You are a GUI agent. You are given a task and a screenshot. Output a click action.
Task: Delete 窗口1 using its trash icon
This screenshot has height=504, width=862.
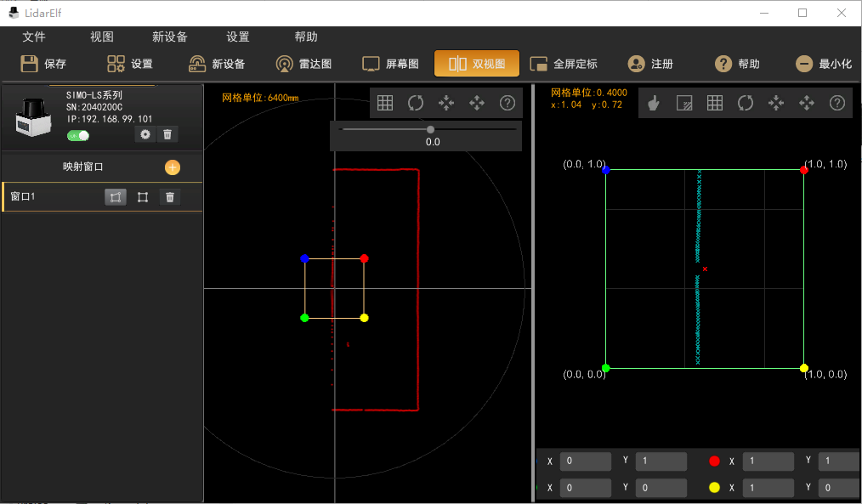pyautogui.click(x=170, y=197)
